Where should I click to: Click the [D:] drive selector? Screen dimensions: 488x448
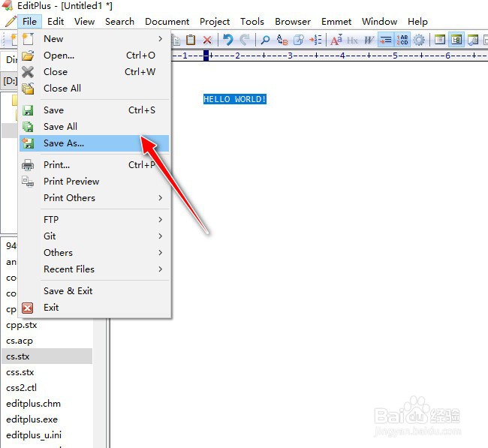tap(9, 81)
